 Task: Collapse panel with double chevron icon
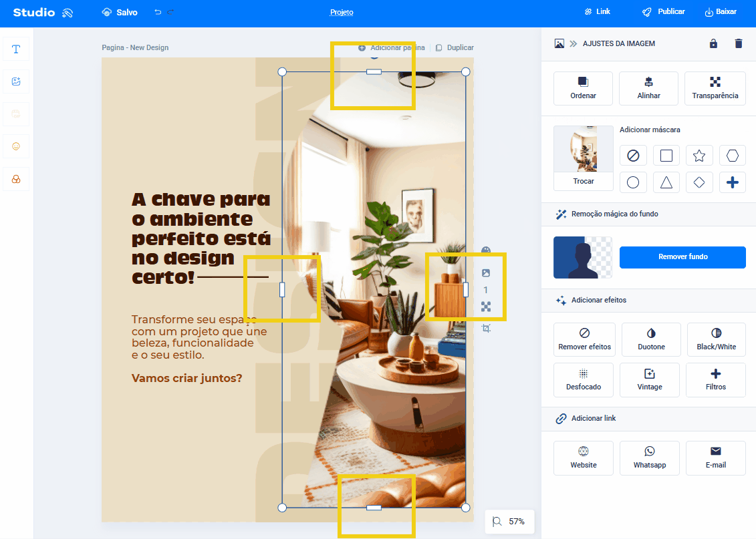[x=574, y=43]
